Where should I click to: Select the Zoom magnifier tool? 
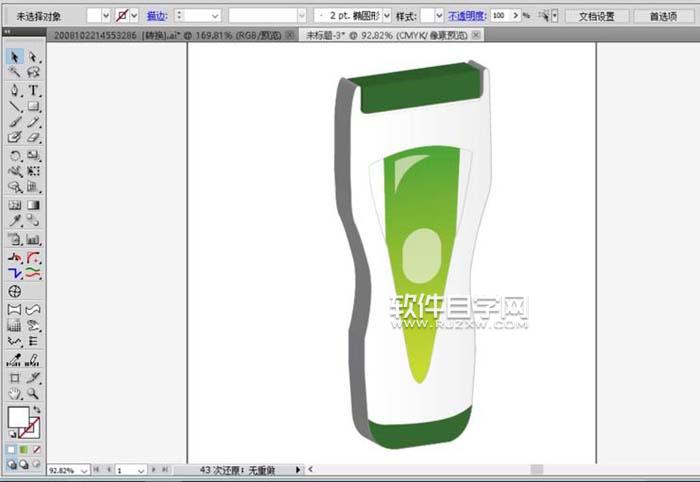pyautogui.click(x=34, y=394)
